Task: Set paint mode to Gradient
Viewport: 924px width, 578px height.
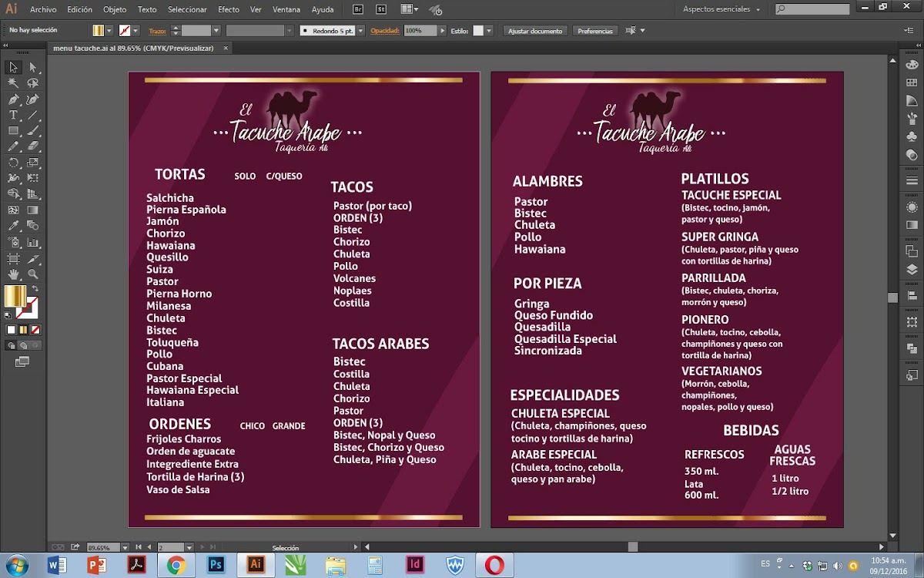Action: pyautogui.click(x=22, y=330)
